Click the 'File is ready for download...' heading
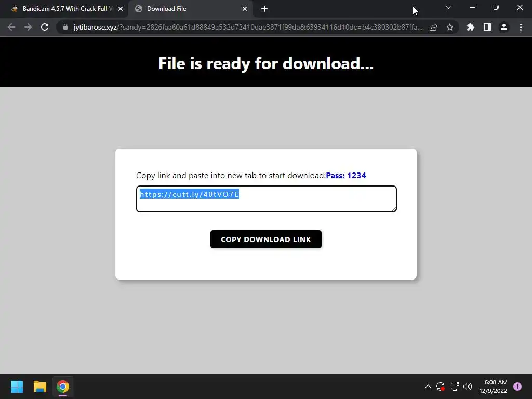This screenshot has height=399, width=532. [266, 63]
